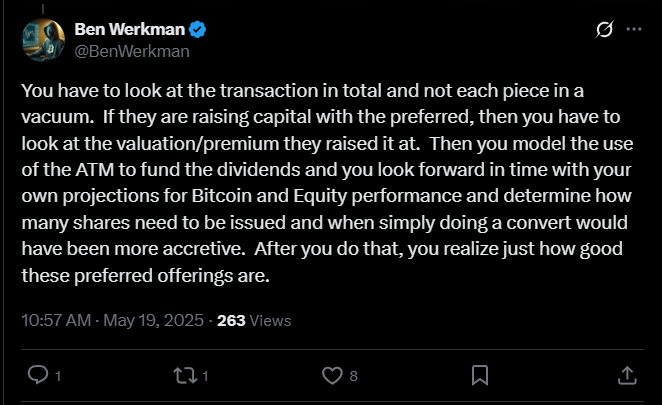Click the reply speech bubble icon
This screenshot has width=662, height=405.
tap(38, 375)
